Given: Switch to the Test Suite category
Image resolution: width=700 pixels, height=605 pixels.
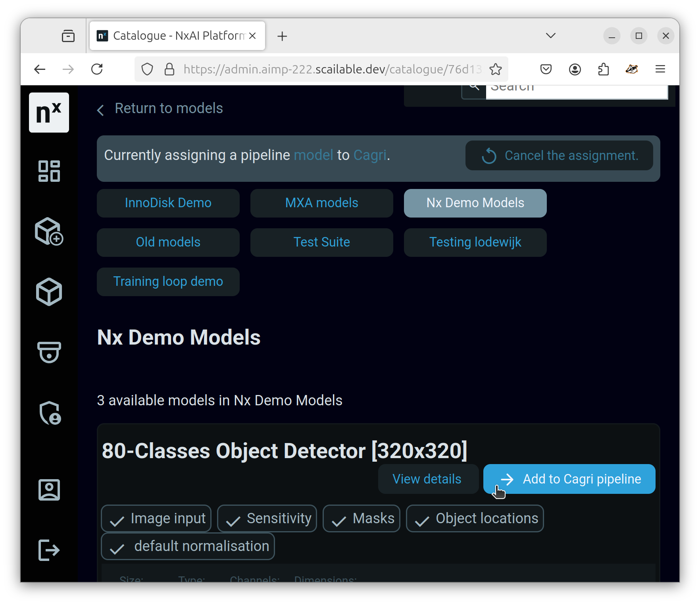Looking at the screenshot, I should pyautogui.click(x=321, y=243).
